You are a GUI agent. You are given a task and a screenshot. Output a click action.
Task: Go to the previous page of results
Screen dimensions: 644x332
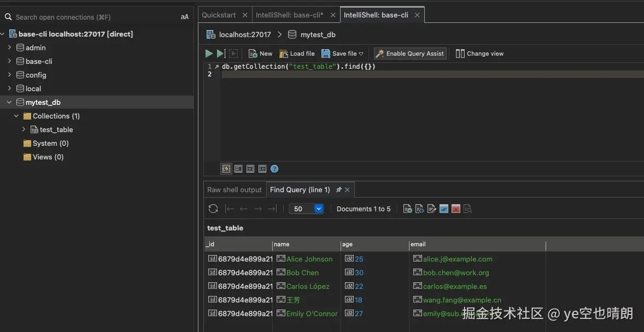coord(244,209)
